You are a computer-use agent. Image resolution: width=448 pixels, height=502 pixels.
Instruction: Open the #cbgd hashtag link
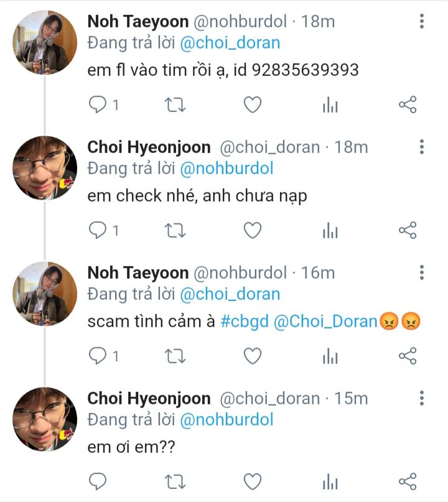(245, 322)
